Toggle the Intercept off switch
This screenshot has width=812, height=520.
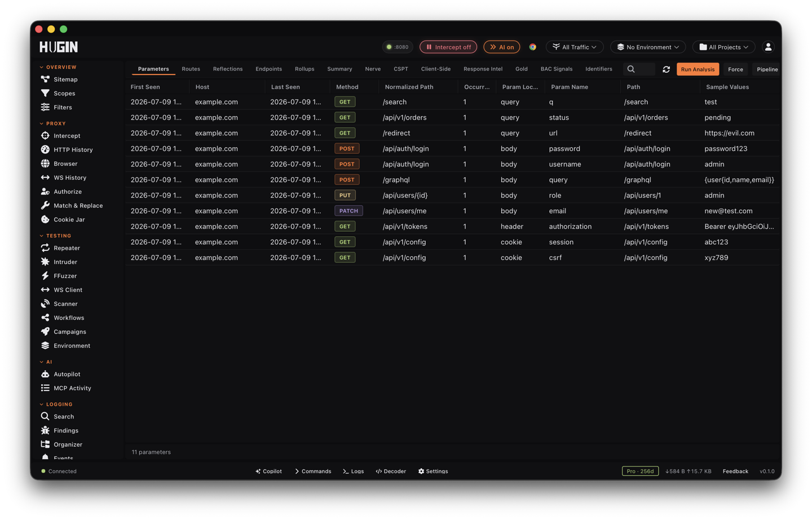click(x=448, y=47)
